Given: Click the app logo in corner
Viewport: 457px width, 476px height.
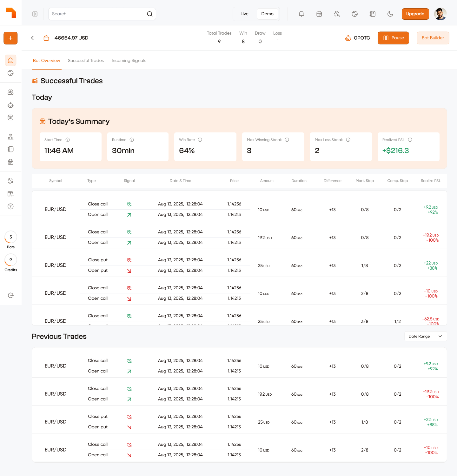Looking at the screenshot, I should (11, 13).
